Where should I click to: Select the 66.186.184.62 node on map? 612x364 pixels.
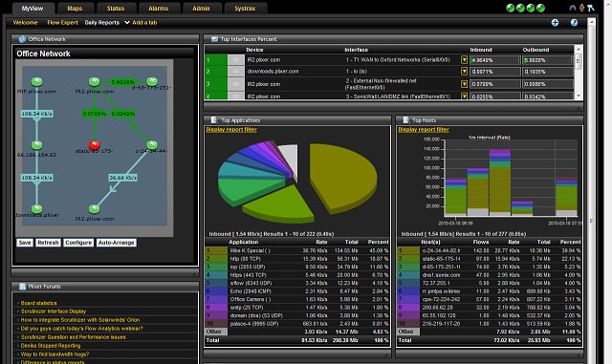click(36, 145)
